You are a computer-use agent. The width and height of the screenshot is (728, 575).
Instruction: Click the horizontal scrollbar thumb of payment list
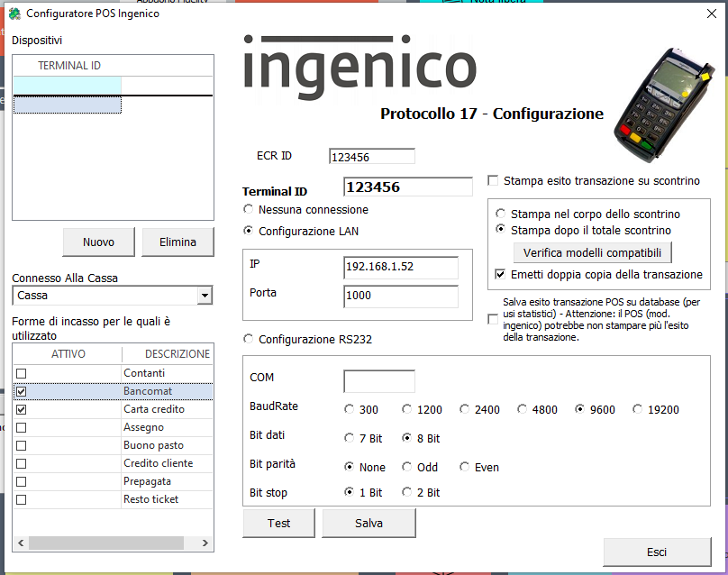[106, 543]
